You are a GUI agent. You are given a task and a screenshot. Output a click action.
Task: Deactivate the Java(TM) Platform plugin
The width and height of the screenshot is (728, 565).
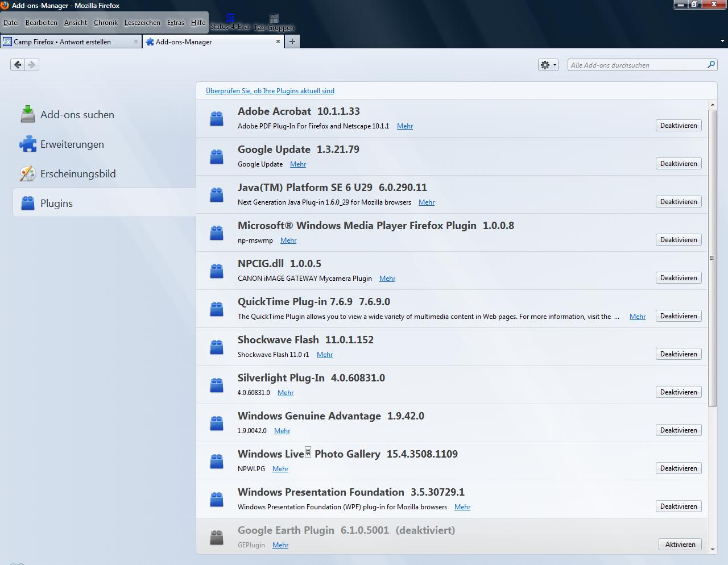click(679, 202)
